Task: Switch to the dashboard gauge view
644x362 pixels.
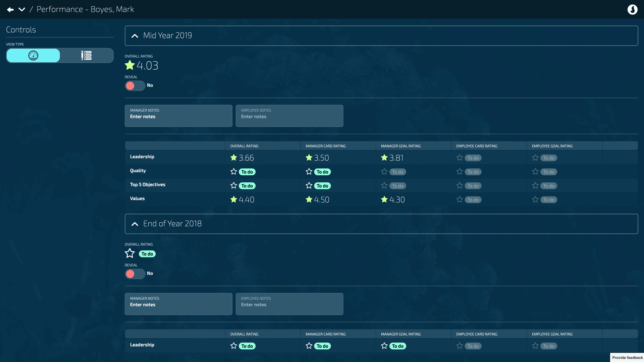Action: click(x=33, y=56)
